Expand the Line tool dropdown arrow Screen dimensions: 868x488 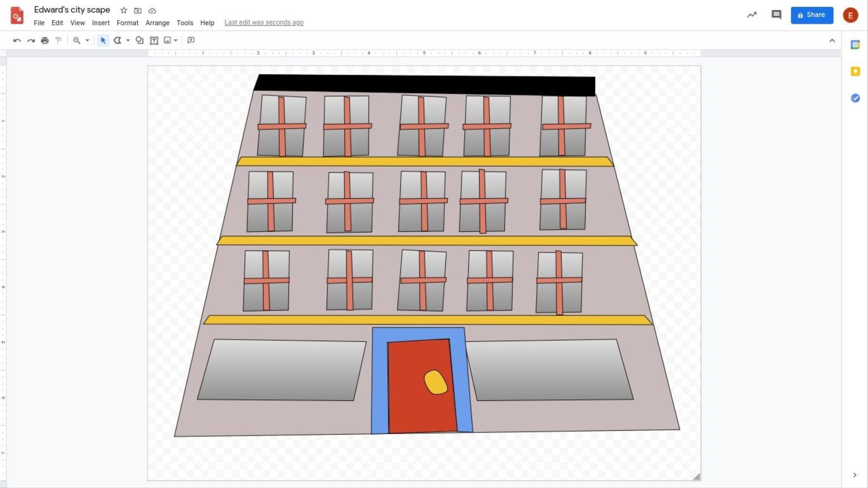(128, 41)
